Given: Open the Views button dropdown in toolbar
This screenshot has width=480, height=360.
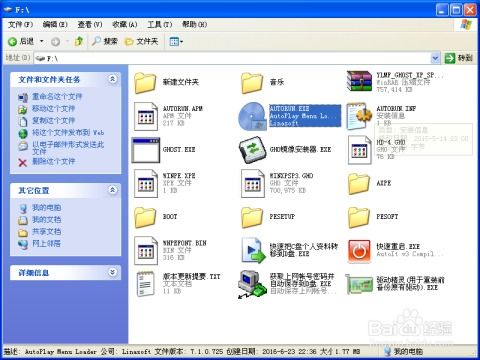Looking at the screenshot, I should pos(176,42).
